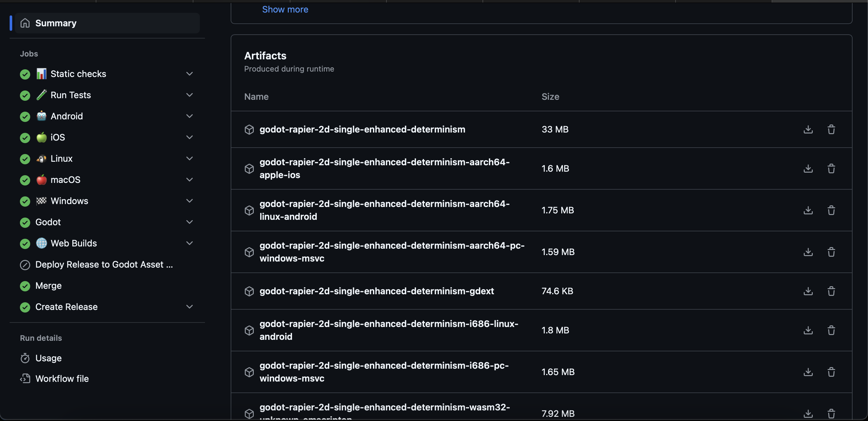
Task: Download the determinism-gdext artifact
Action: (808, 291)
